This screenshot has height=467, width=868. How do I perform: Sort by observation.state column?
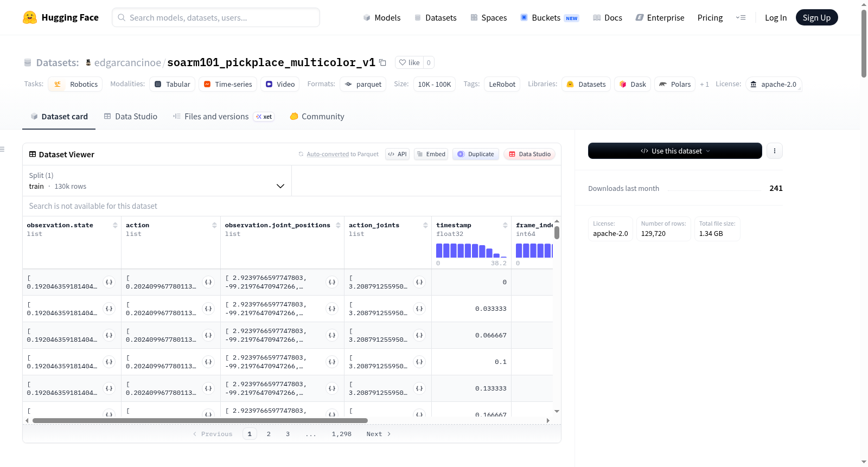click(x=115, y=225)
